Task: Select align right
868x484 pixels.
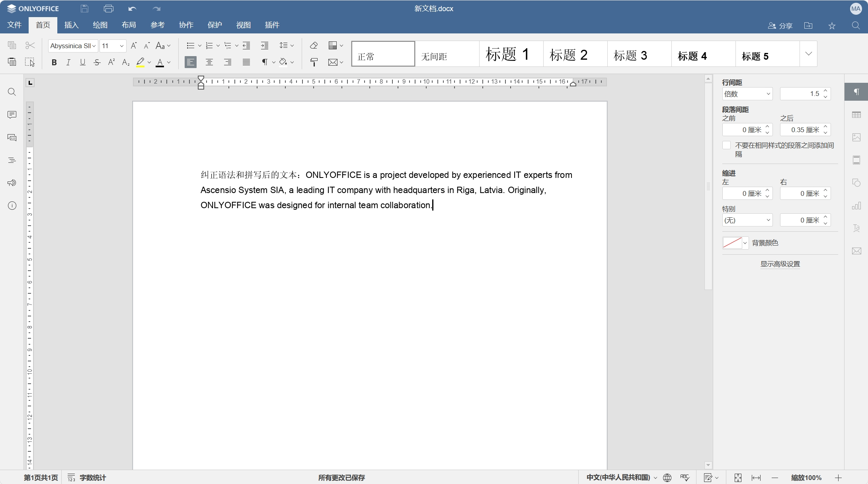Action: pos(228,62)
